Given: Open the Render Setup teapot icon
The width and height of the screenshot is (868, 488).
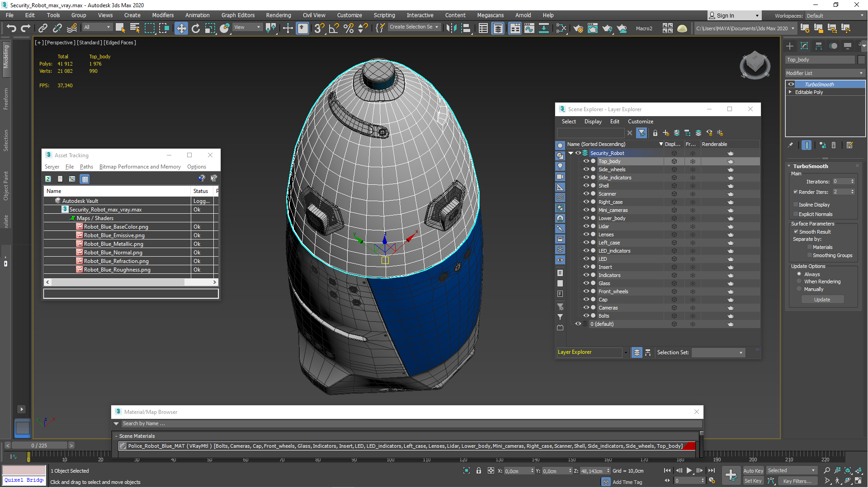Looking at the screenshot, I should [x=578, y=28].
